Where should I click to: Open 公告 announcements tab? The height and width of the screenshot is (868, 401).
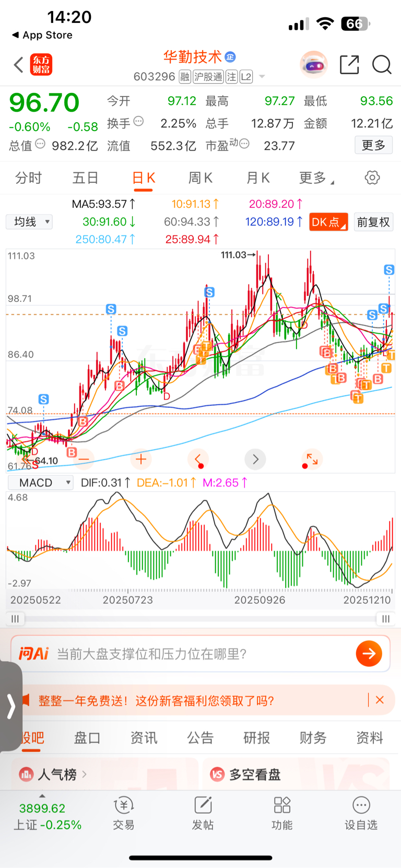coord(200,737)
